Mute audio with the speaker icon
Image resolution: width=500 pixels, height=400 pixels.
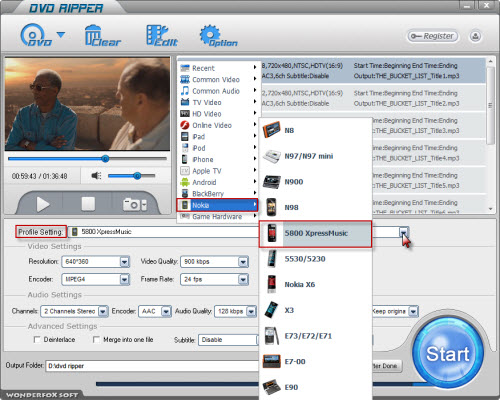pyautogui.click(x=96, y=176)
